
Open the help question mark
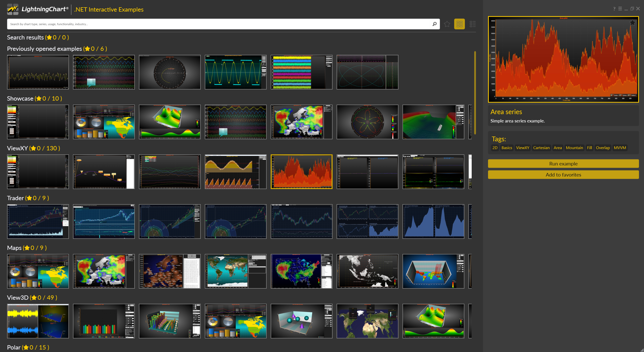point(614,9)
